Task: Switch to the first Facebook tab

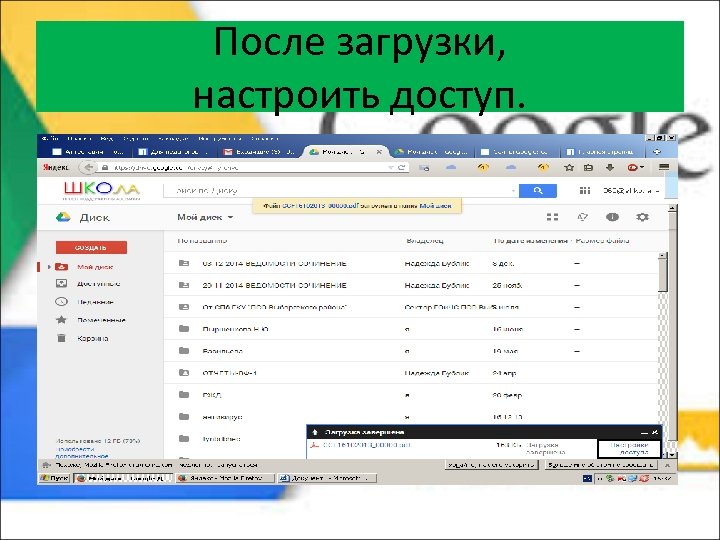Action: point(174,152)
